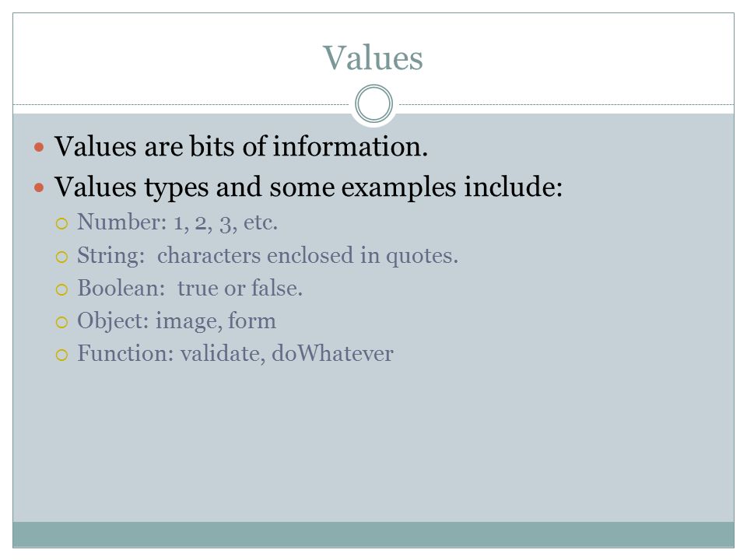Select the 'String: characters enclosed in quotes.' line
747x560 pixels.
click(268, 256)
